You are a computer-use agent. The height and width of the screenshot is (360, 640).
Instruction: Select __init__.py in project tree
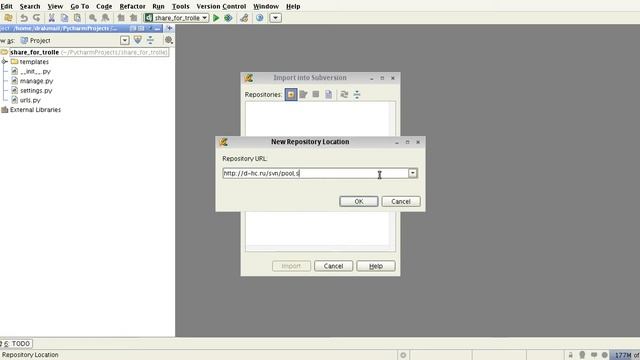(35, 71)
